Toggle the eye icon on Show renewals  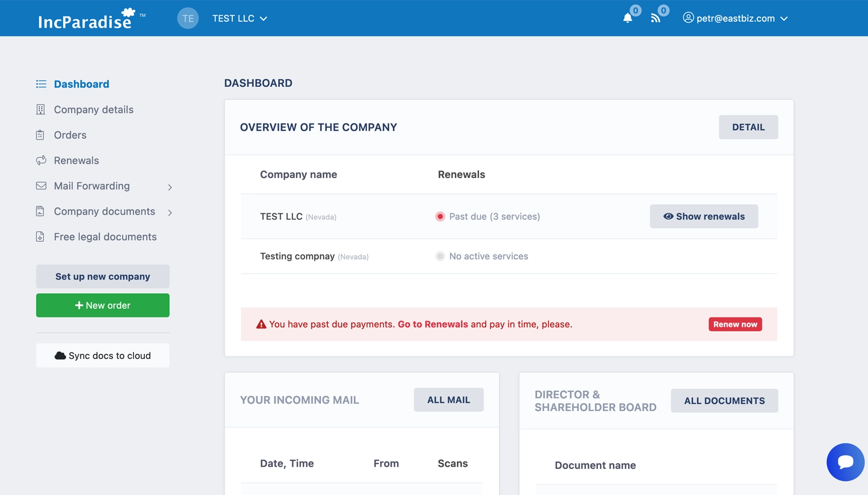tap(667, 216)
